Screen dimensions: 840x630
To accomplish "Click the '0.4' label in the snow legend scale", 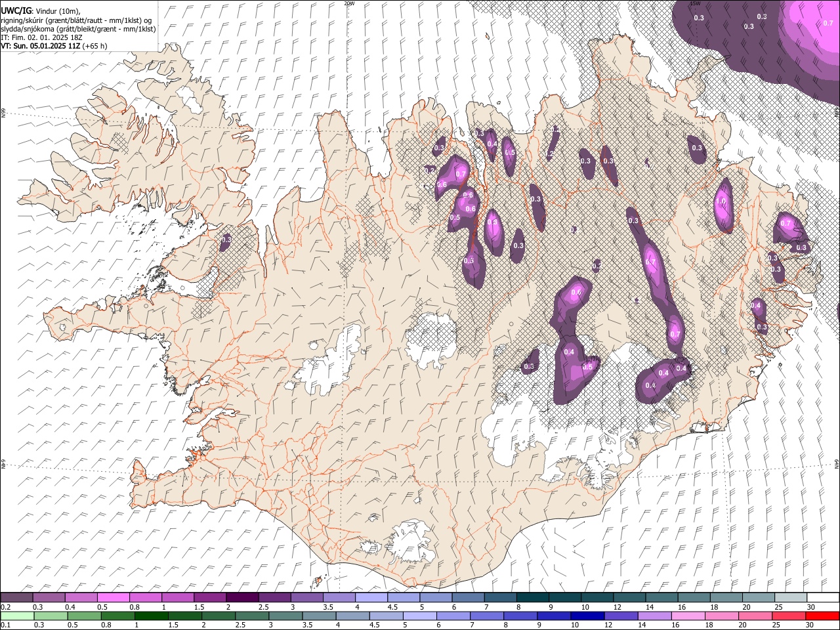I will [70, 607].
